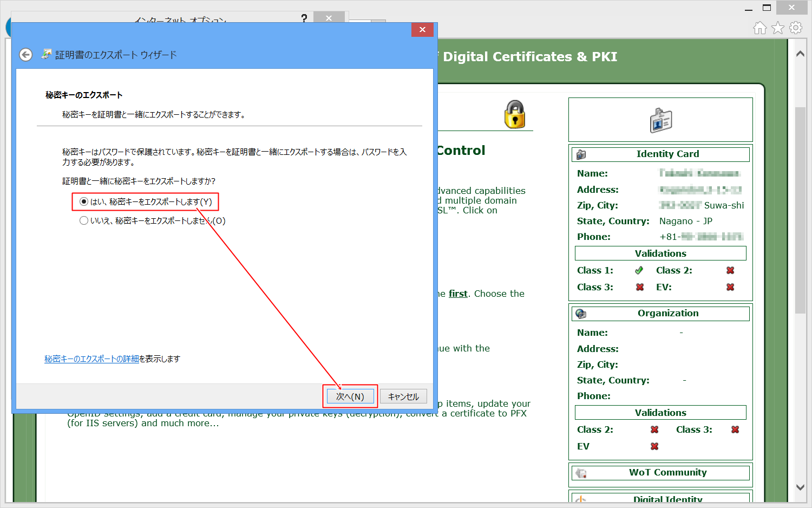Click the WoT Community header icon
This screenshot has height=508, width=812.
[581, 473]
